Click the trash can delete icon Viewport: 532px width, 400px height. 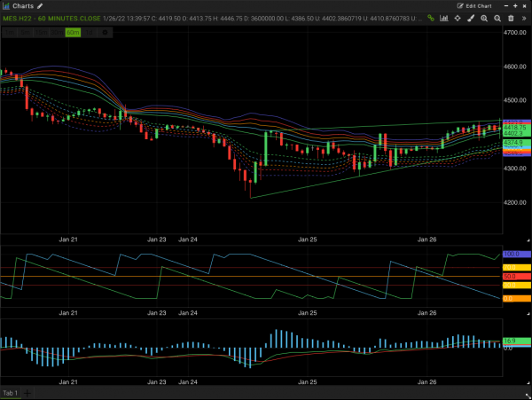511,19
